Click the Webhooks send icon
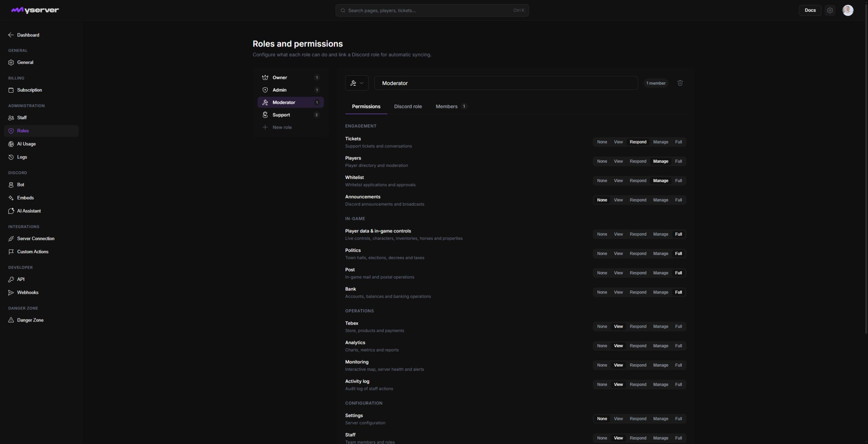Image resolution: width=868 pixels, height=444 pixels. (x=11, y=293)
